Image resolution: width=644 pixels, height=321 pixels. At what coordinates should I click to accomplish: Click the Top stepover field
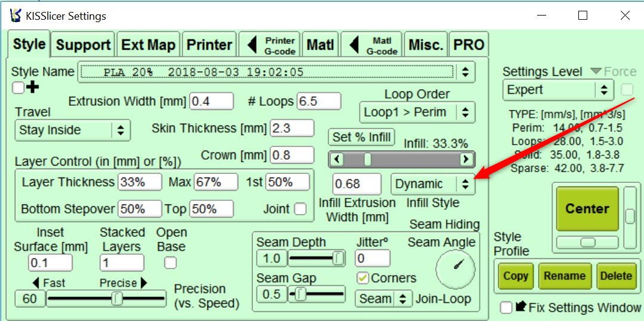211,209
